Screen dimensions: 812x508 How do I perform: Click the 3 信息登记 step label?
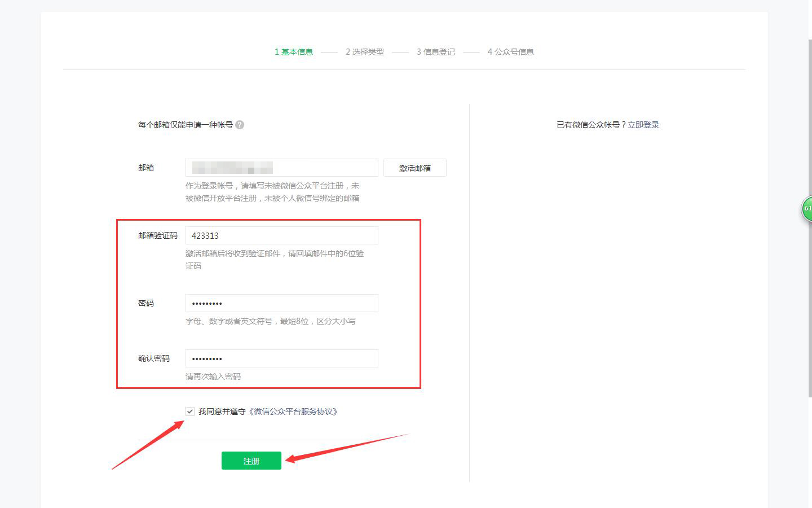pyautogui.click(x=435, y=51)
